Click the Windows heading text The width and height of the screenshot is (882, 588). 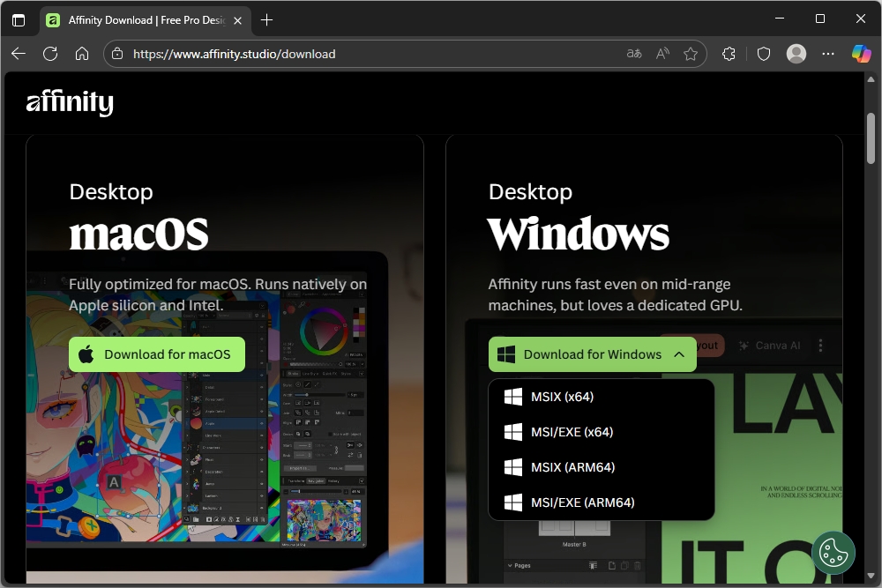[x=579, y=234]
